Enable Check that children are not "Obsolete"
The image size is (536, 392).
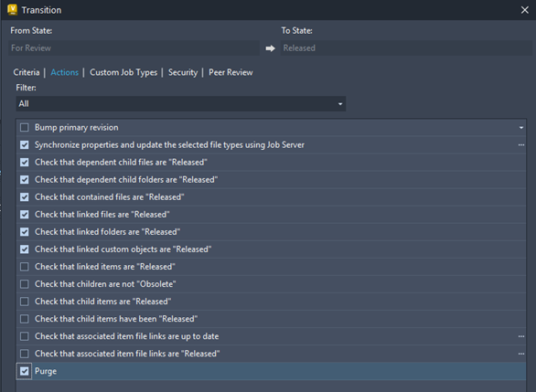point(25,284)
